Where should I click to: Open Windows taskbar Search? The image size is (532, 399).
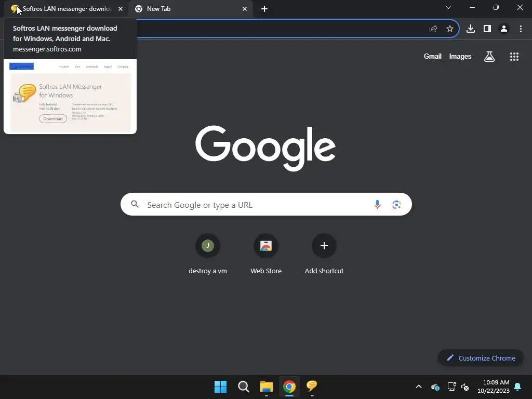coord(244,387)
